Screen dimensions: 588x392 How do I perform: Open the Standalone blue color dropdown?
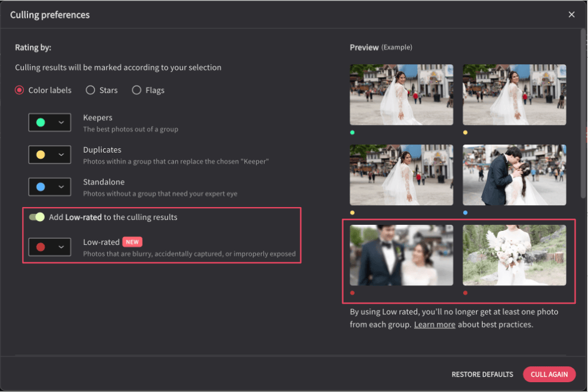[50, 187]
